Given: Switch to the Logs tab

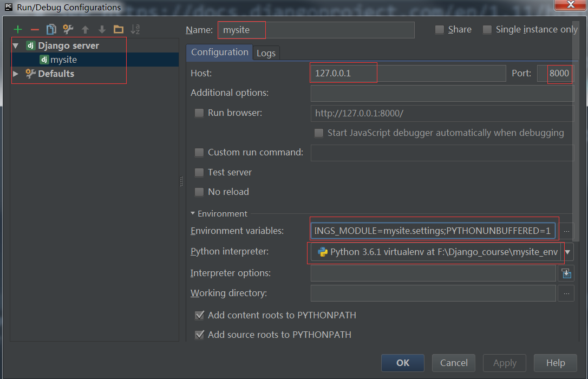Looking at the screenshot, I should pos(266,53).
